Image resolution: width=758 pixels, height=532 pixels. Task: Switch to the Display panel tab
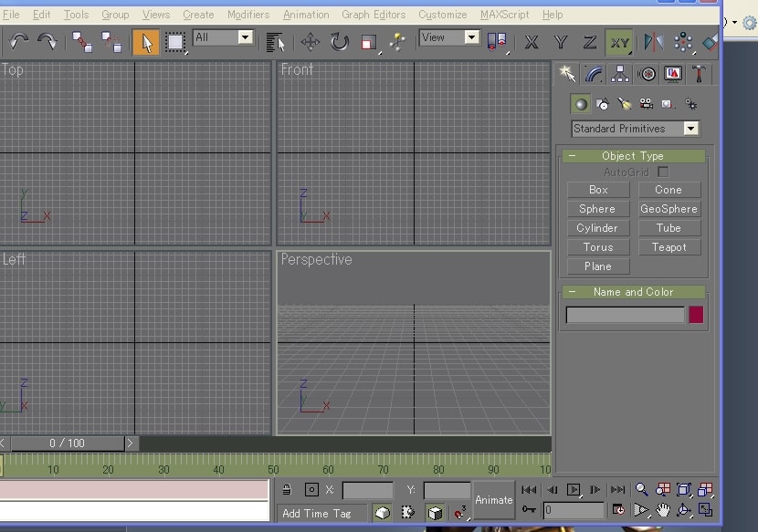click(673, 74)
